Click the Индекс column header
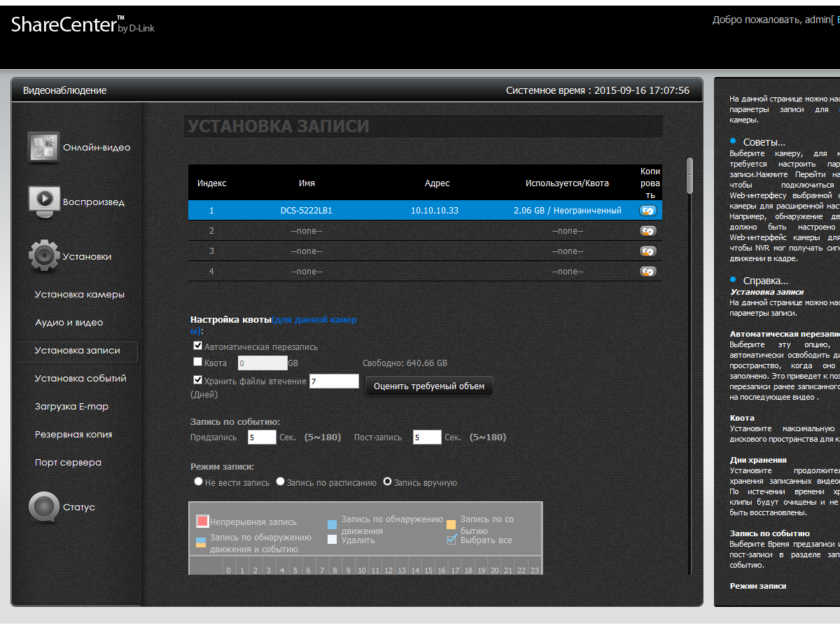840x630 pixels. coord(212,183)
